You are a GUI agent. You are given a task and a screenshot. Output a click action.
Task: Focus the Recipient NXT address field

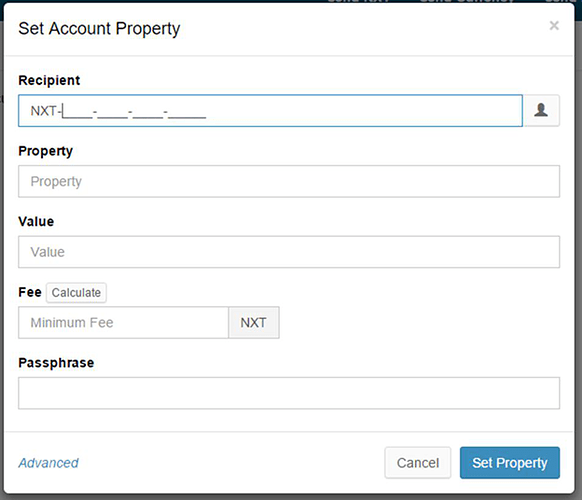coord(270,111)
